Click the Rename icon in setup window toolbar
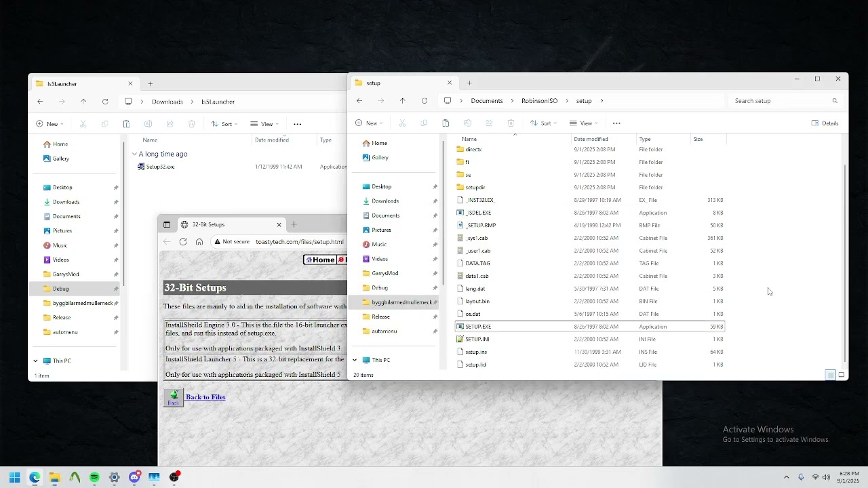 point(467,123)
